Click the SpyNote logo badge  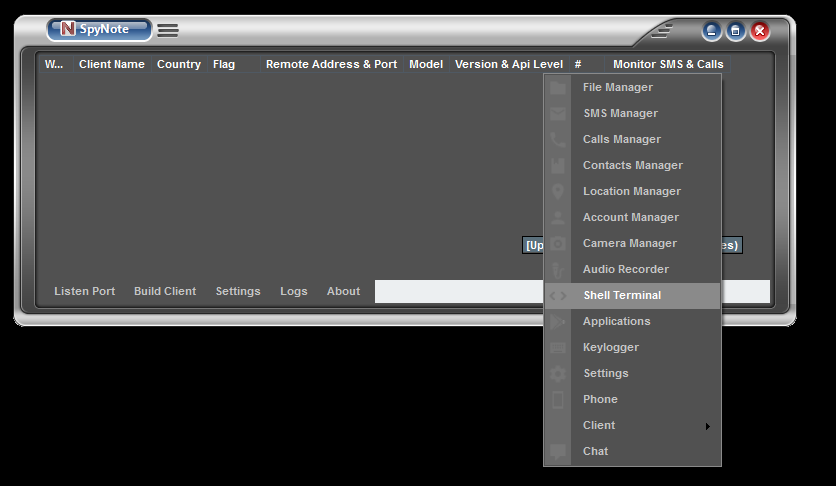pyautogui.click(x=99, y=29)
